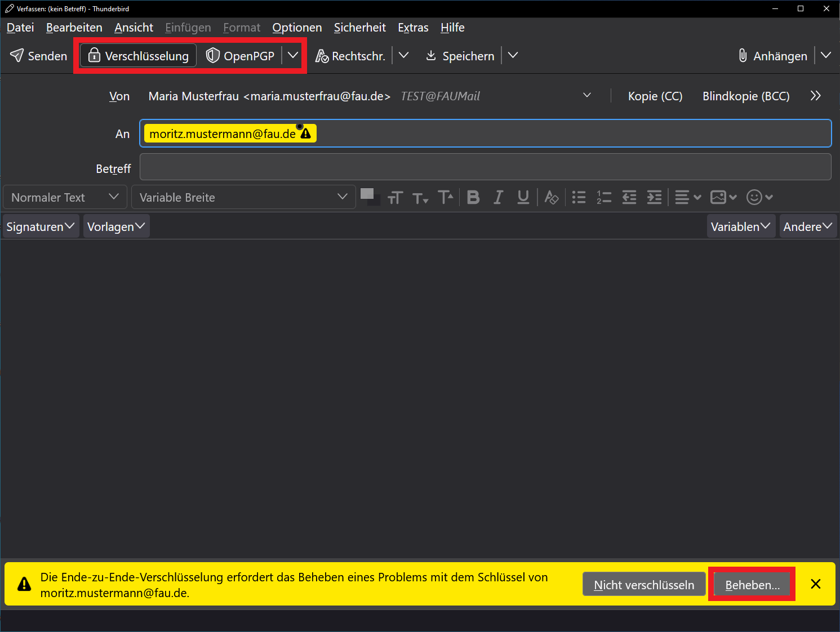
Task: Insert a bulleted list
Action: coord(579,197)
